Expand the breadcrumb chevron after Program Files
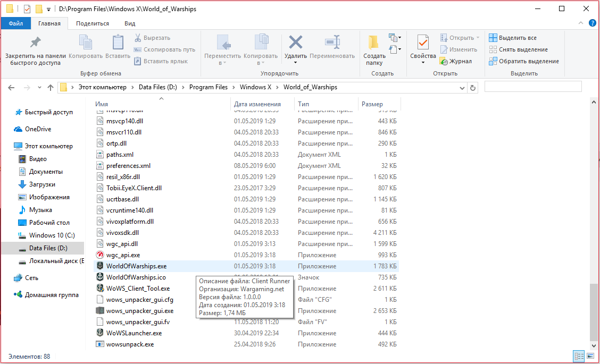Image resolution: width=600 pixels, height=364 pixels. tap(234, 88)
